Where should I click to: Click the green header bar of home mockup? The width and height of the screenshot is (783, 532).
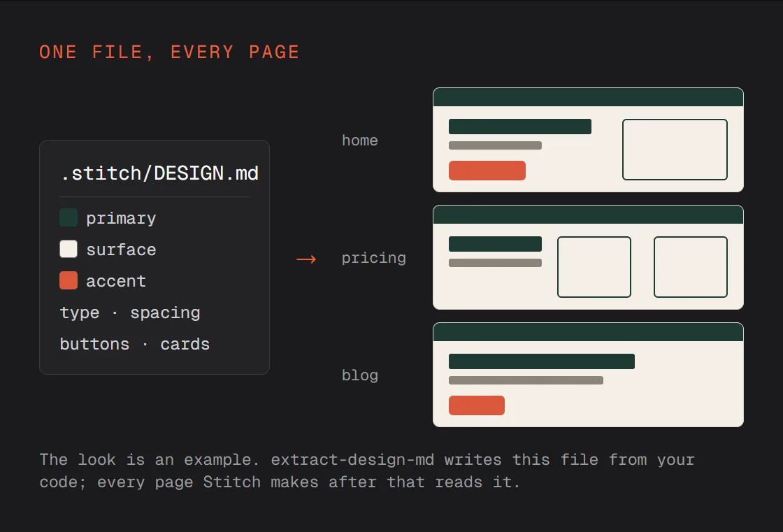click(x=588, y=97)
